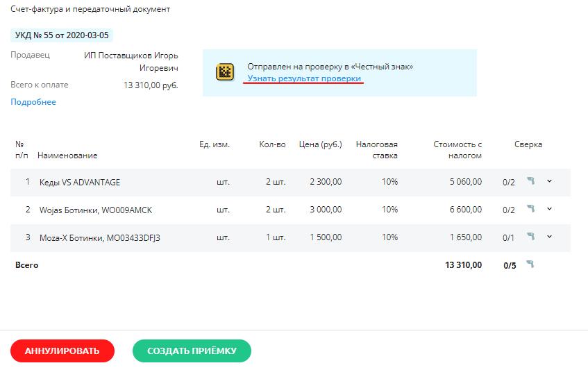588x370 pixels.
Task: Click the 0/1 count in Moza-X row
Action: tap(508, 237)
